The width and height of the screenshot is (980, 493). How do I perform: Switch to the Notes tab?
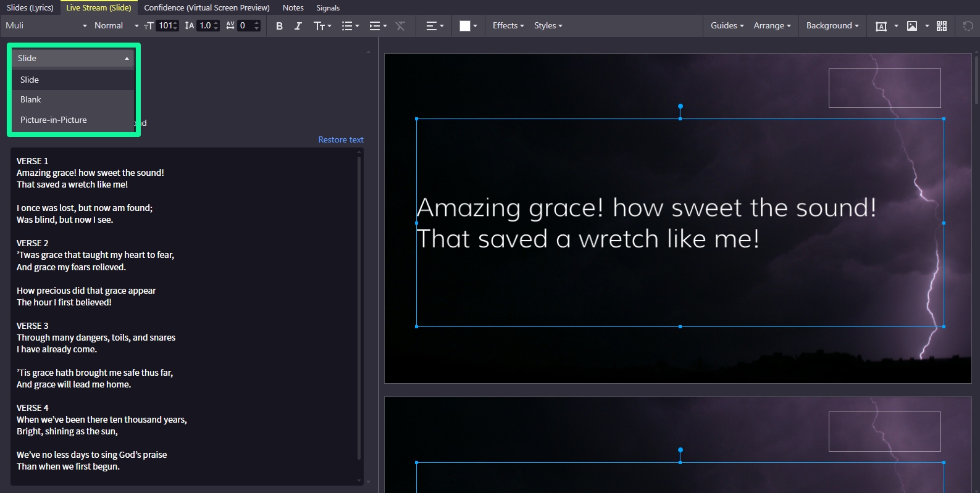[293, 8]
